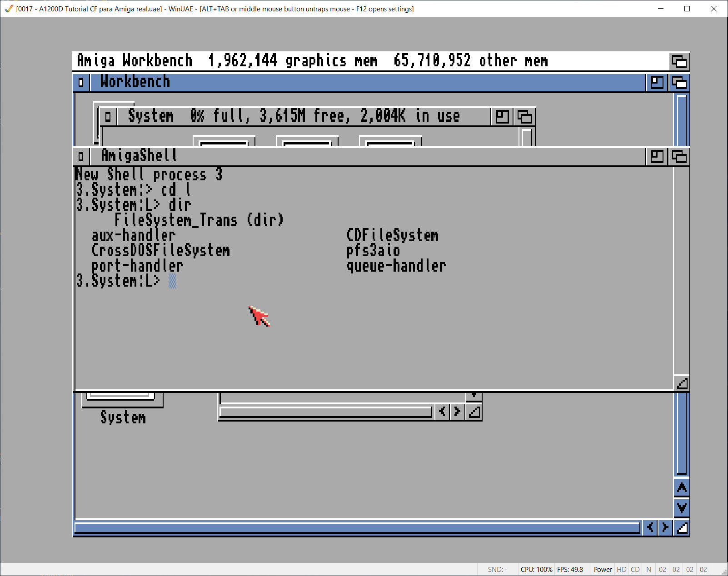Click the CDFileSystem file name

(x=393, y=235)
